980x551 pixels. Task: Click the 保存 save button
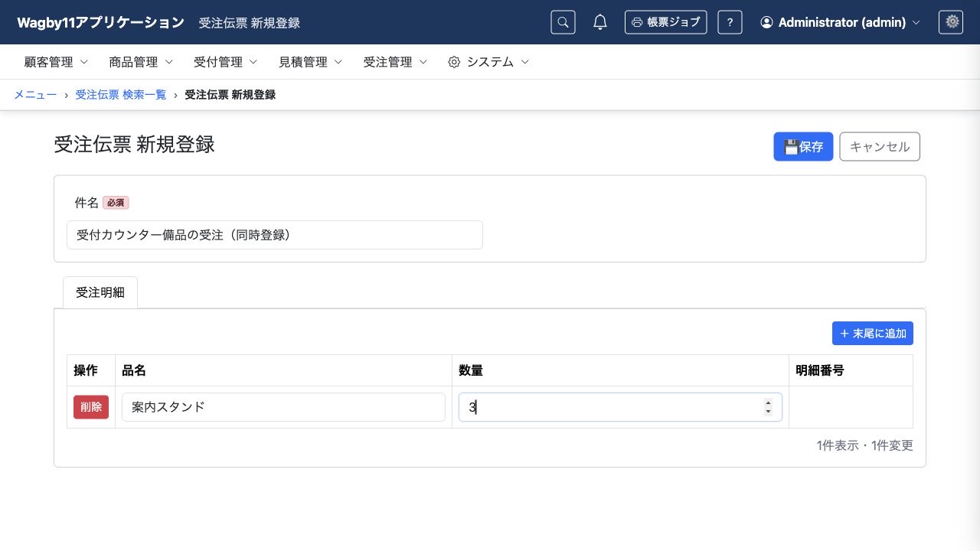point(803,147)
